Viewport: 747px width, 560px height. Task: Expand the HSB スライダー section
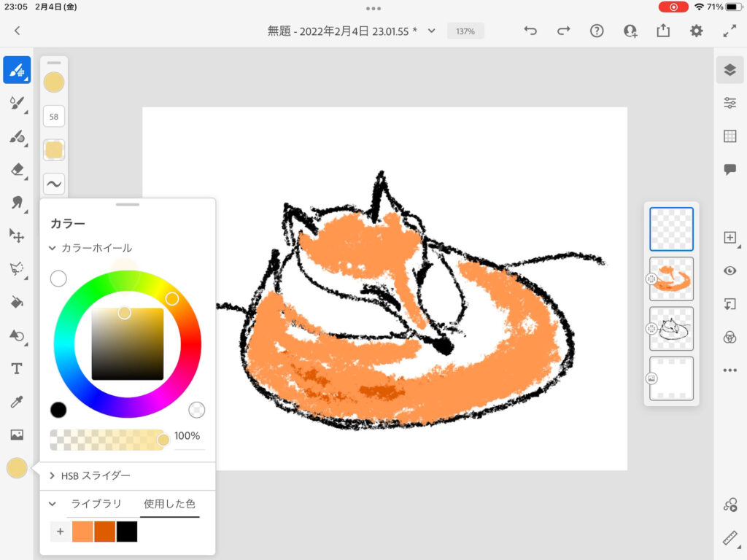(53, 475)
